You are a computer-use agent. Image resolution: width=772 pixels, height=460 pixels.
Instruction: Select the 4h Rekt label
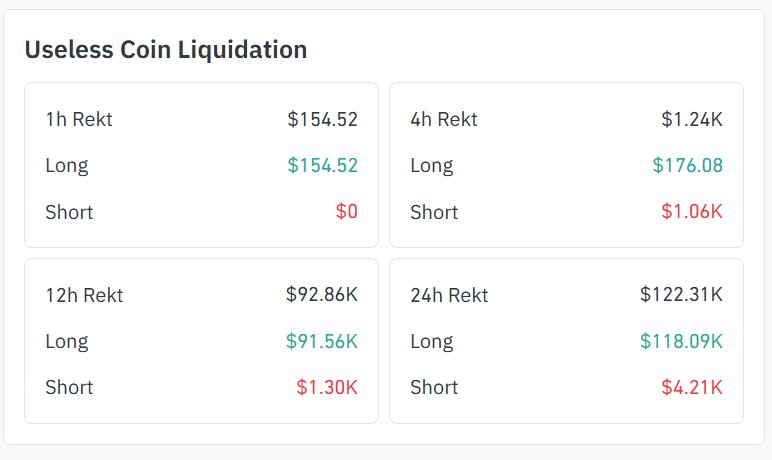(444, 120)
